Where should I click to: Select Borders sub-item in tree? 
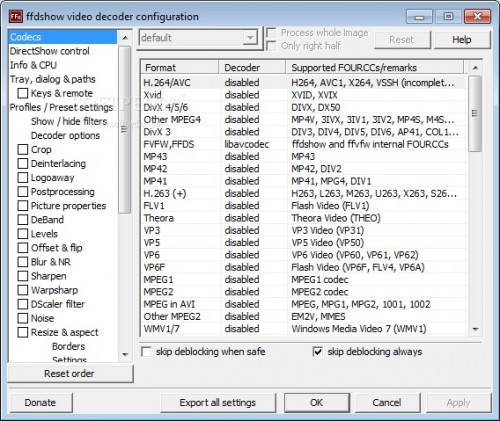(69, 346)
